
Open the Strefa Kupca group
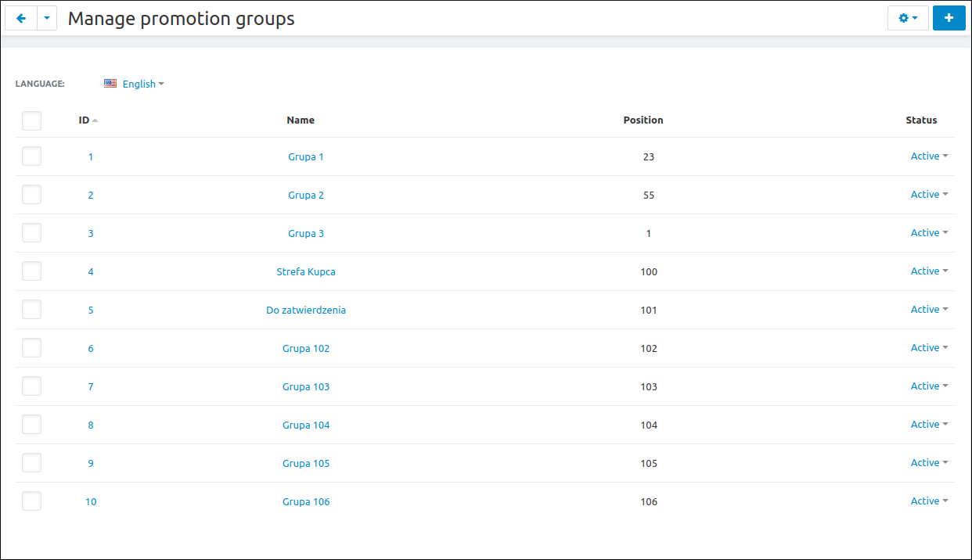(x=306, y=271)
